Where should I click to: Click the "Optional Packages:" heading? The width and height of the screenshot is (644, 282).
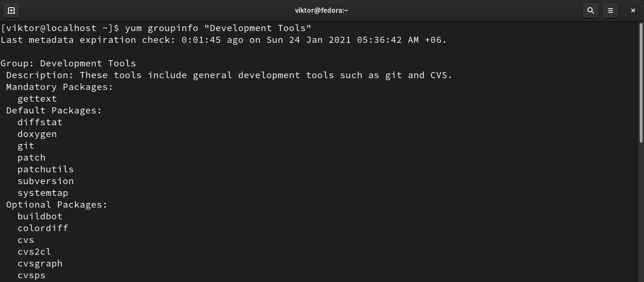[57, 205]
